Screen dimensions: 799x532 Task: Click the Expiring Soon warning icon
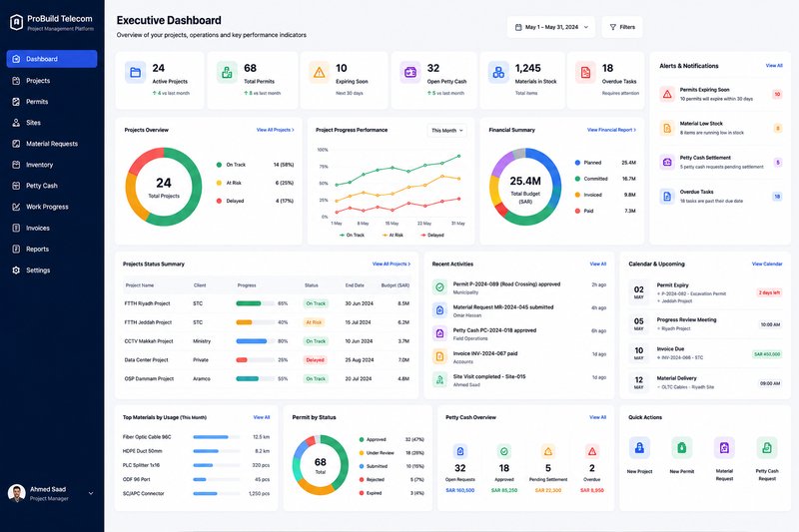[319, 73]
